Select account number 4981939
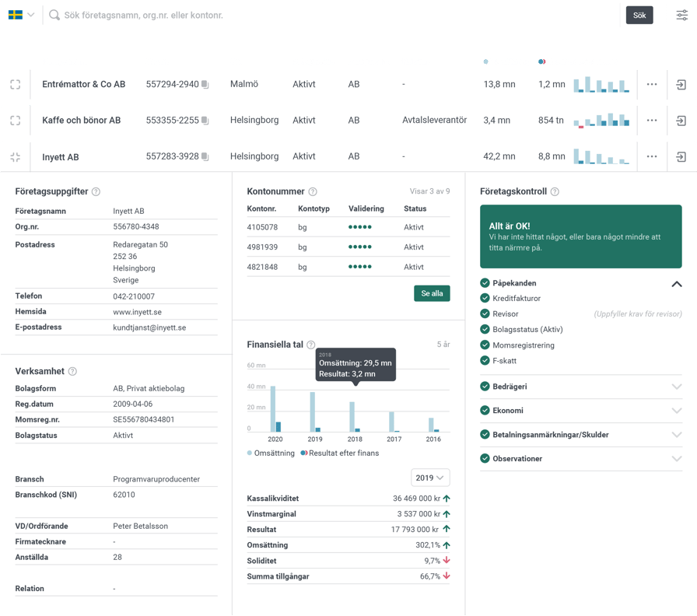697x616 pixels. [x=262, y=247]
